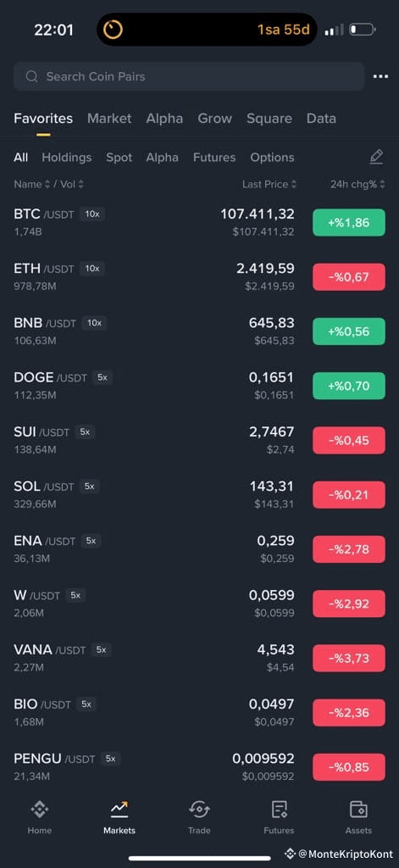Select the Options filter tab
The image size is (399, 868).
coord(274,157)
